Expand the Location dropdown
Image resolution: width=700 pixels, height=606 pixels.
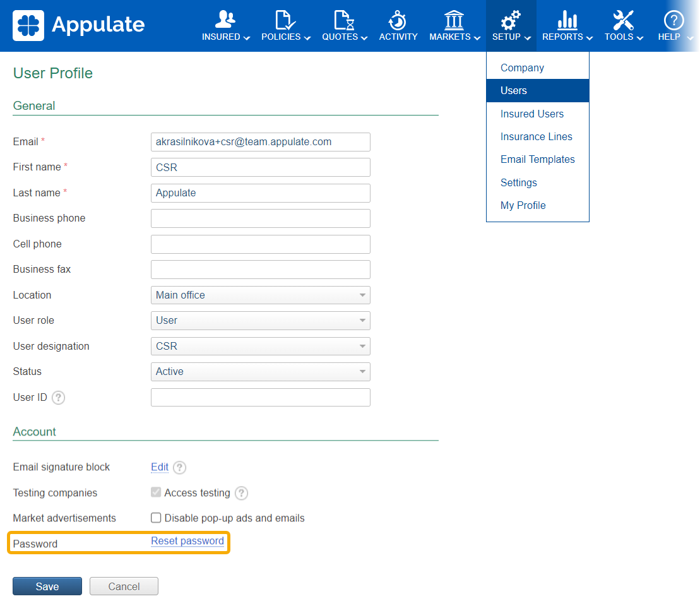point(260,295)
